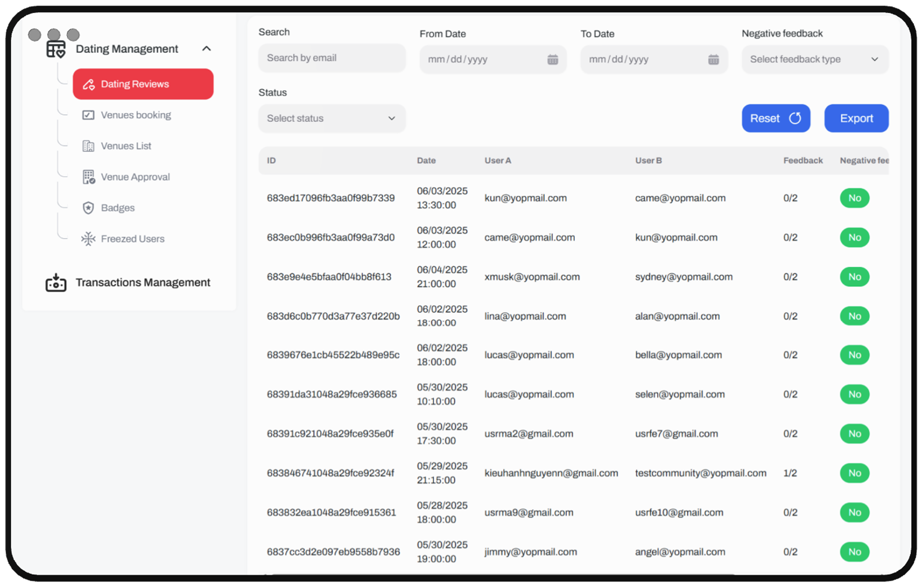Open the To Date calendar picker icon

(x=713, y=59)
